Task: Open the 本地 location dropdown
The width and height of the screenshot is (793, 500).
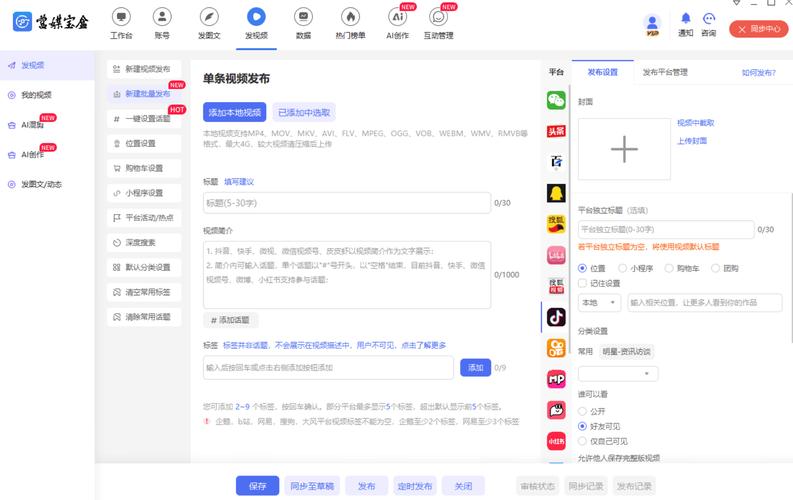Action: tap(599, 303)
